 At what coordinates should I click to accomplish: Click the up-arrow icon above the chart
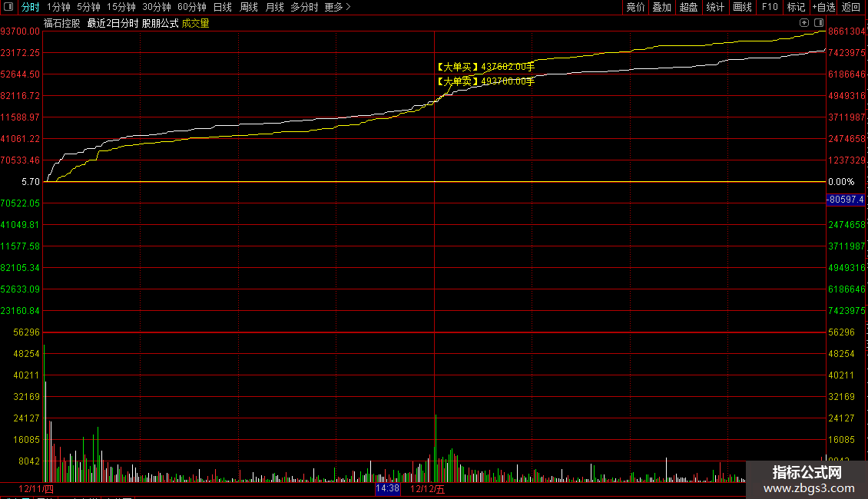pos(804,23)
